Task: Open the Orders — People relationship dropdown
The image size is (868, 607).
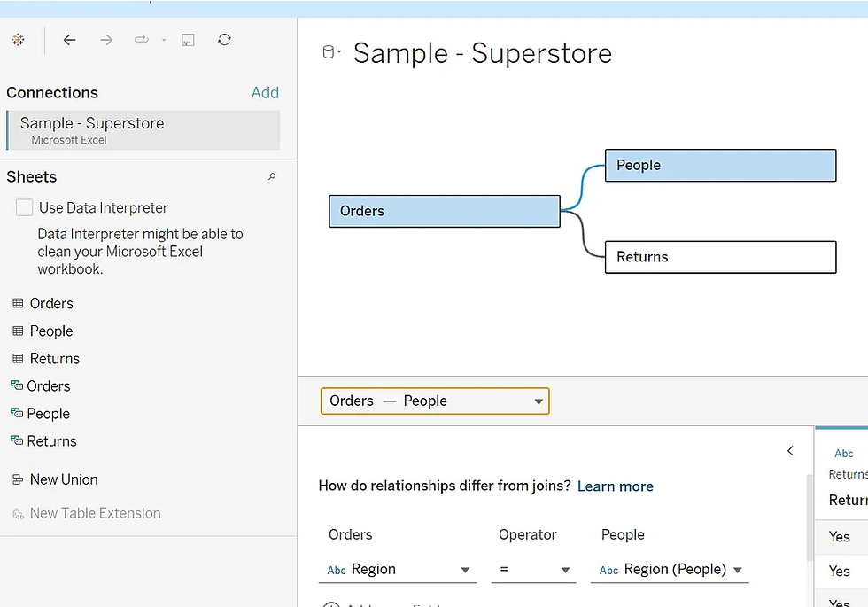Action: pyautogui.click(x=538, y=401)
